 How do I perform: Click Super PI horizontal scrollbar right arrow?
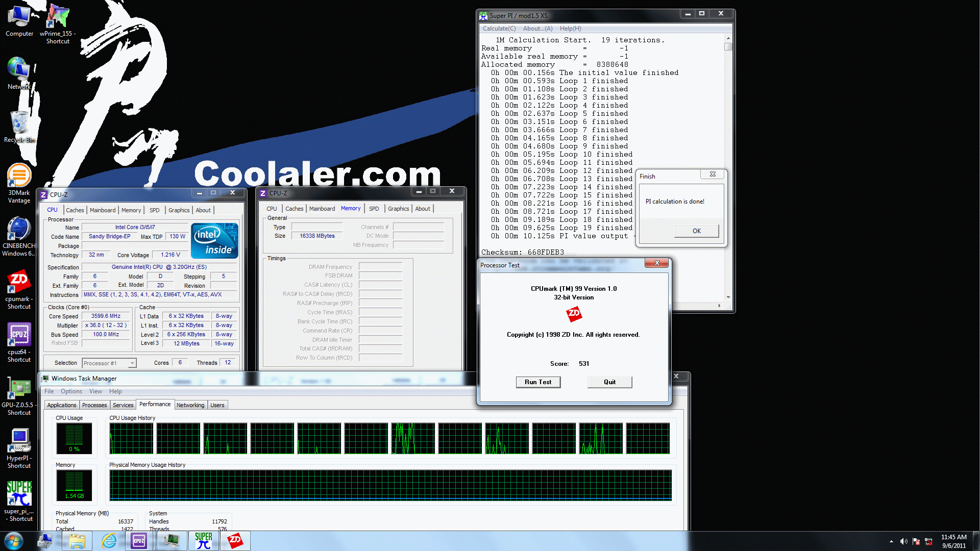pyautogui.click(x=719, y=306)
